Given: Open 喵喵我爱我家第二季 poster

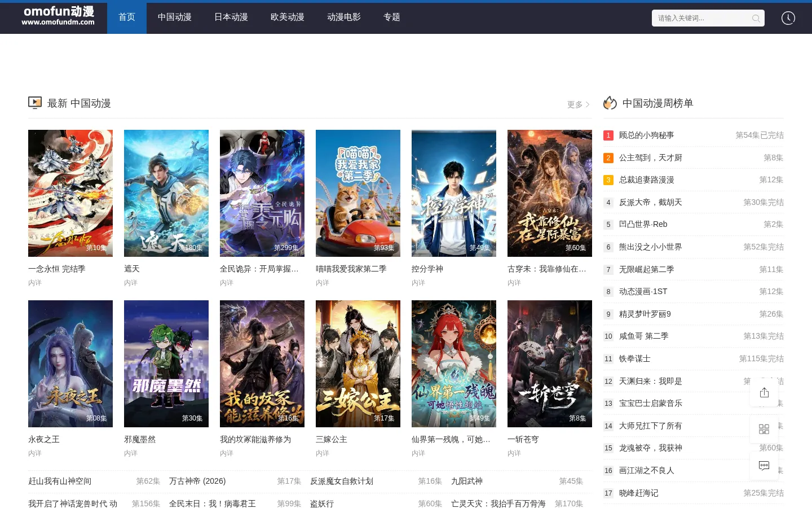Looking at the screenshot, I should click(358, 193).
